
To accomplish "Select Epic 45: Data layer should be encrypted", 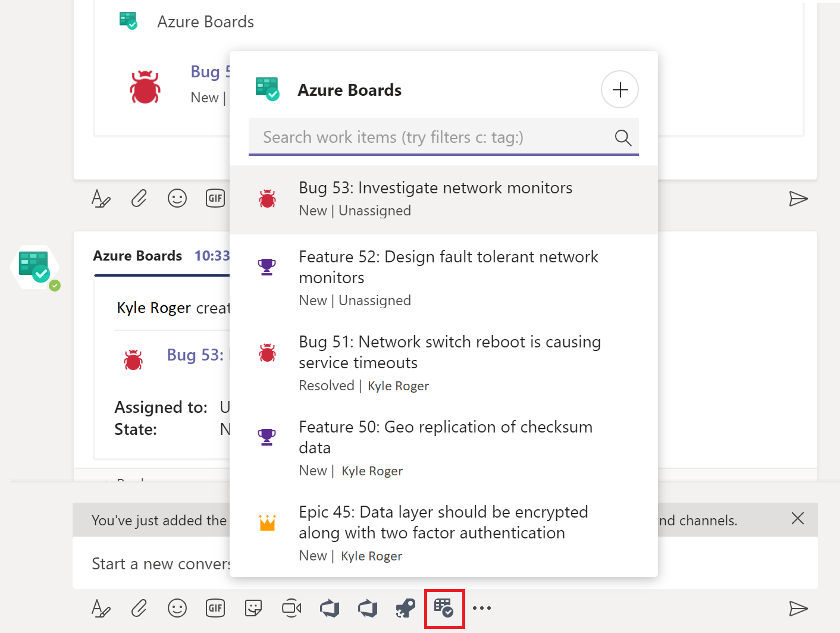I will tap(444, 533).
